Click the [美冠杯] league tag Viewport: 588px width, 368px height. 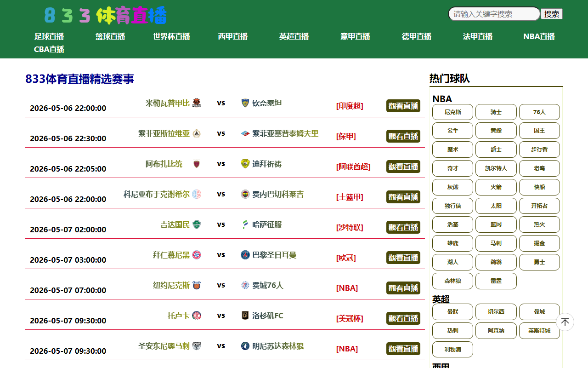coord(350,318)
